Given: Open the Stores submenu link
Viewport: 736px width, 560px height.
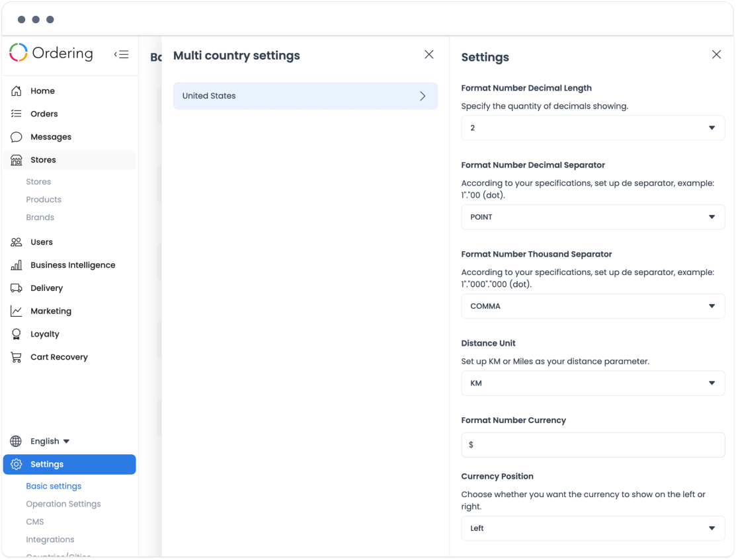Looking at the screenshot, I should coord(38,182).
